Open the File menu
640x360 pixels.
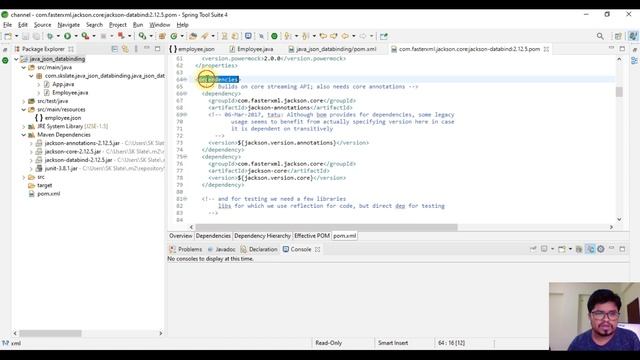(7, 25)
